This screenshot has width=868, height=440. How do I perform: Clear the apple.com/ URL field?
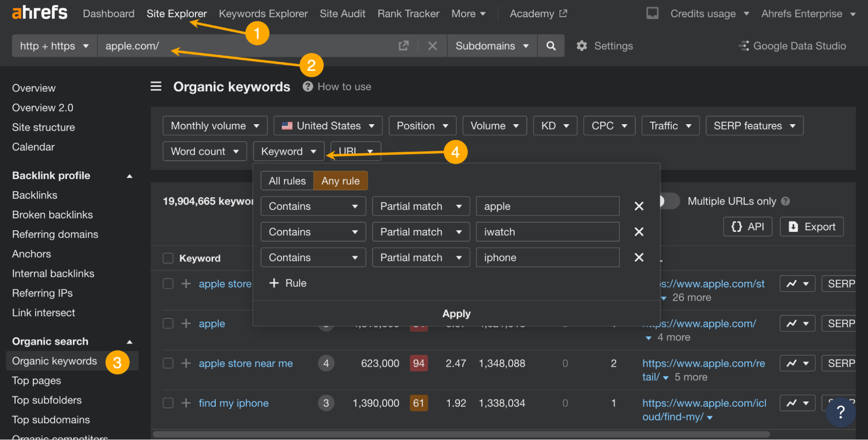[432, 46]
